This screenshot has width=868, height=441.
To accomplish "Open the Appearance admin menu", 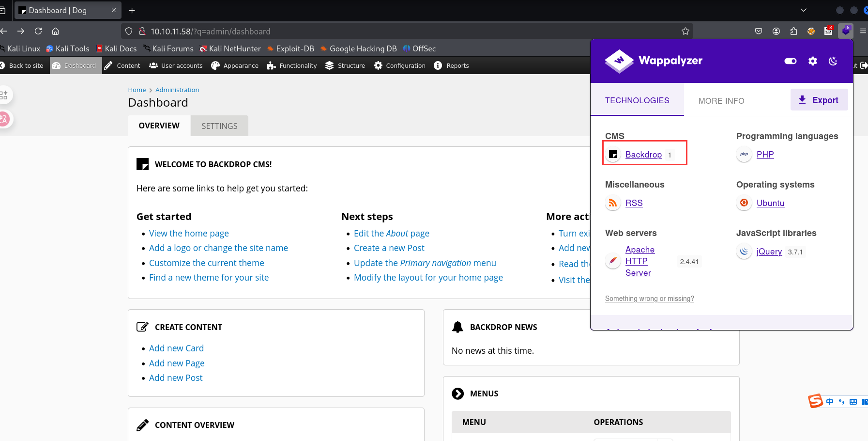I will pyautogui.click(x=235, y=66).
